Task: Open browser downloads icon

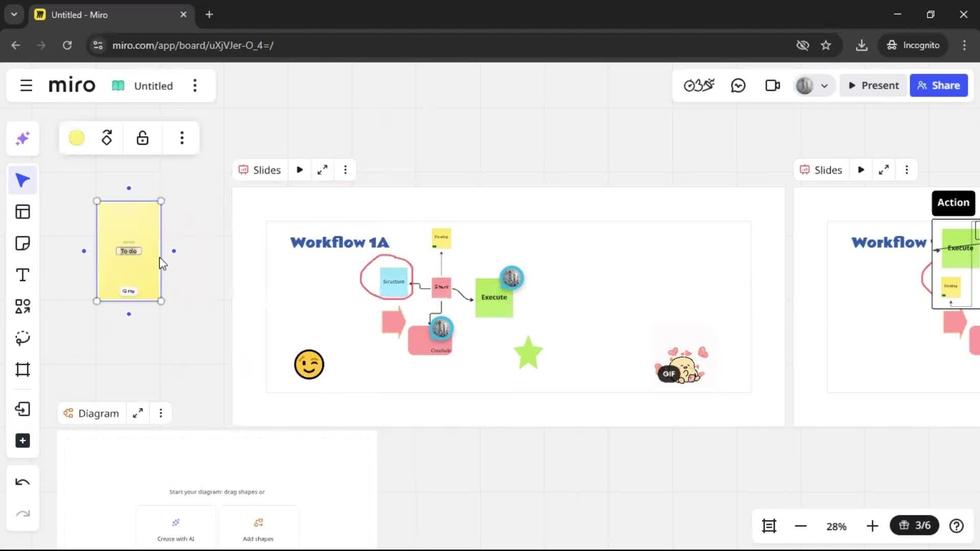Action: [862, 45]
